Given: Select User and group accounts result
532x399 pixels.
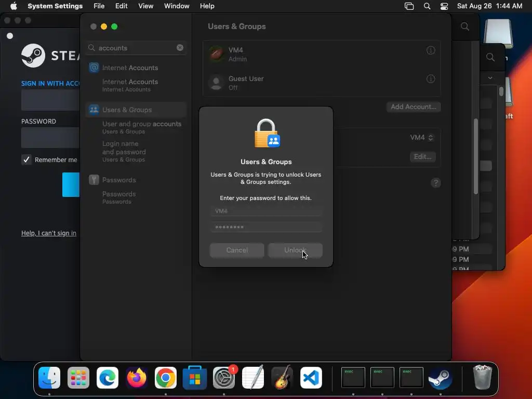Looking at the screenshot, I should coord(142,127).
